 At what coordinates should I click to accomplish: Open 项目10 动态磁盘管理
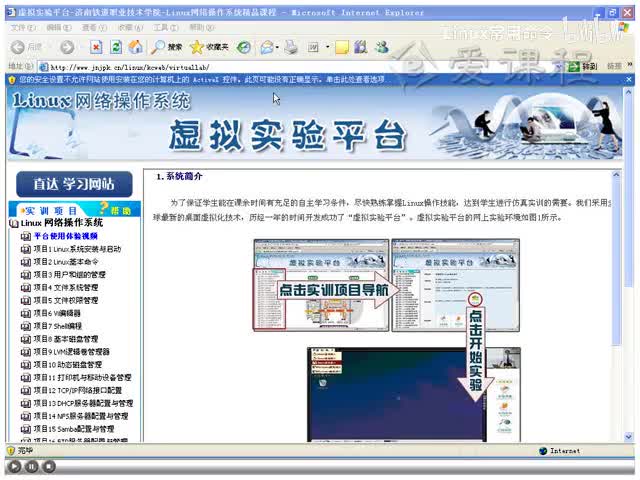click(67, 364)
